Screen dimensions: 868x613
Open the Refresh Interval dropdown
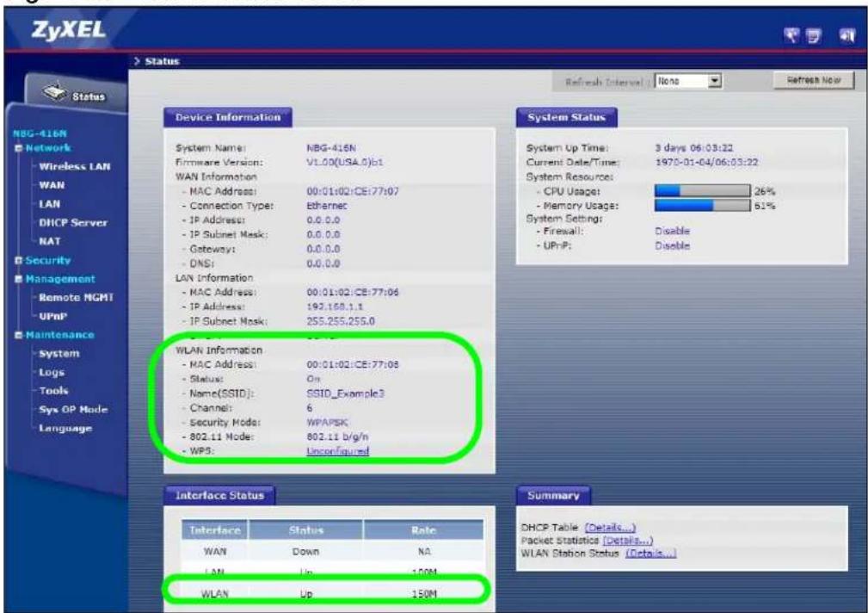(x=688, y=81)
